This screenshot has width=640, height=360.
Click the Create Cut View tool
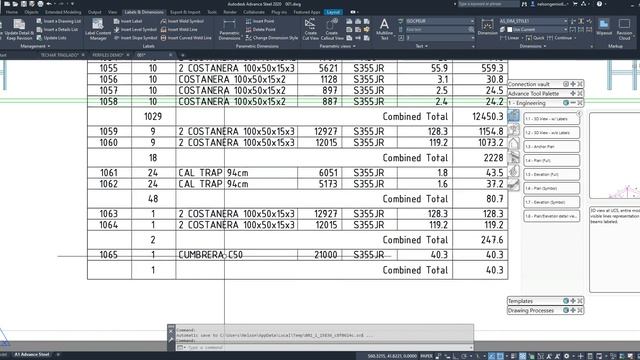pos(310,29)
